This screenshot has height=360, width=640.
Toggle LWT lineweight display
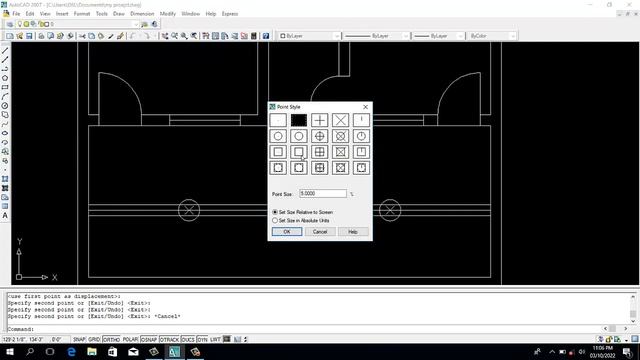[x=215, y=339]
